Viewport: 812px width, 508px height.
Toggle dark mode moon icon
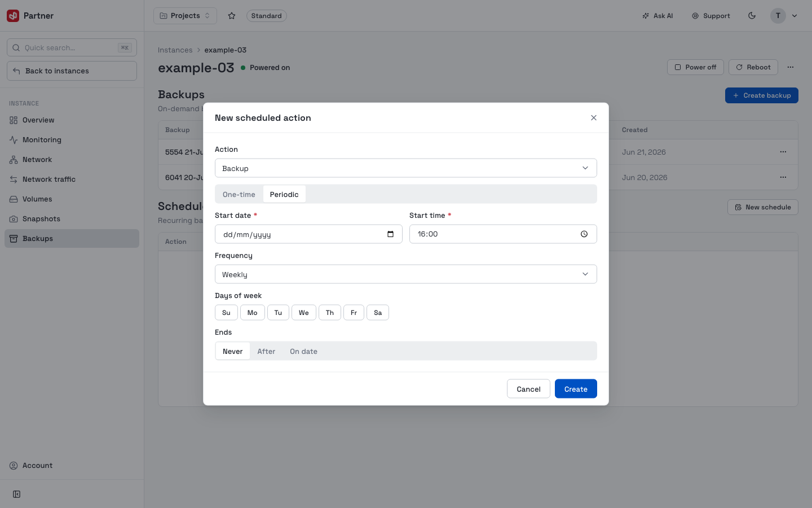pyautogui.click(x=752, y=16)
